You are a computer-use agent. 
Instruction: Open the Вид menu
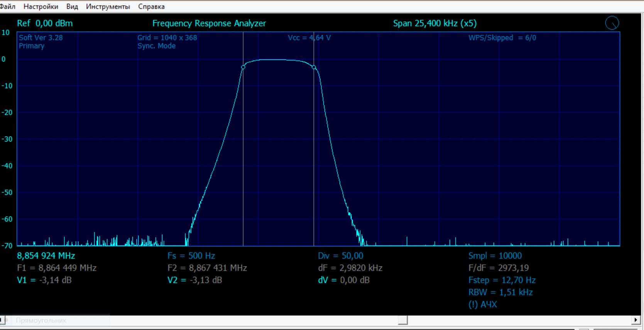(72, 7)
